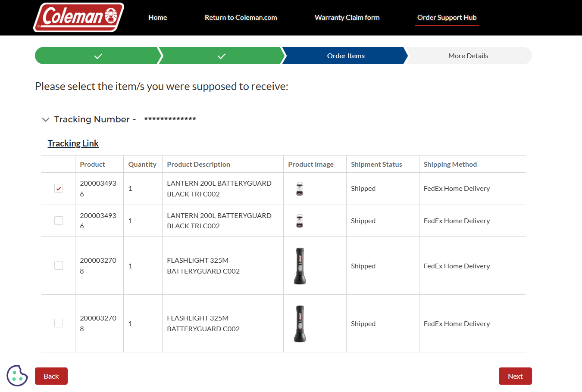Click first lantern product image
This screenshot has width=582, height=392.
(300, 189)
